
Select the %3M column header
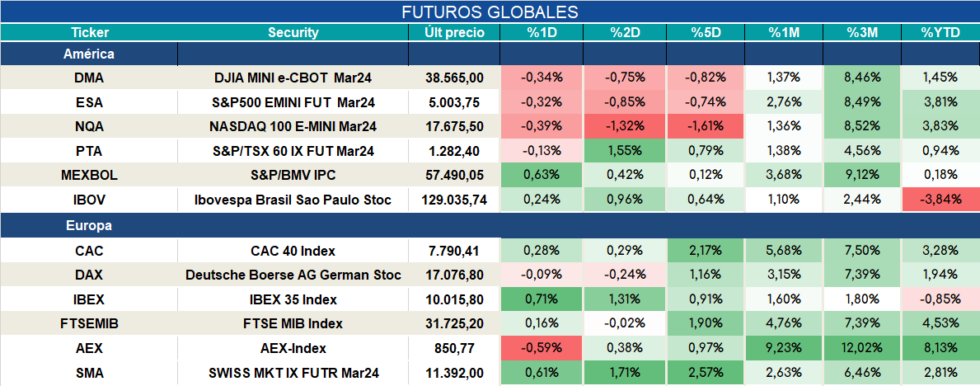click(x=862, y=32)
